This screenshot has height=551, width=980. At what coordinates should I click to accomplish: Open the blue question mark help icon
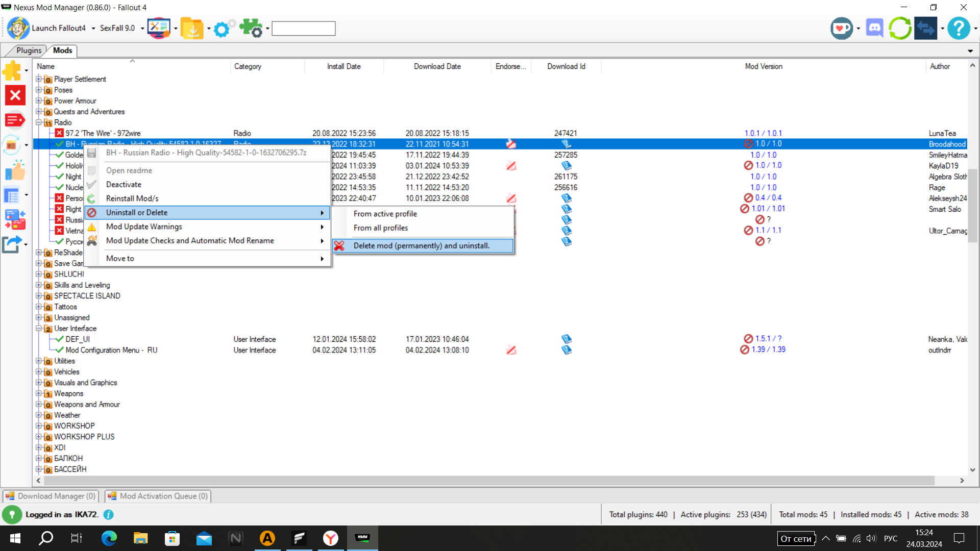point(958,28)
